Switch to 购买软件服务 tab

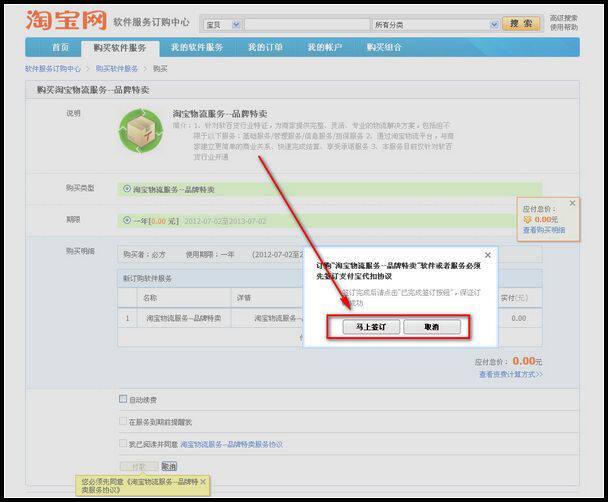click(120, 48)
